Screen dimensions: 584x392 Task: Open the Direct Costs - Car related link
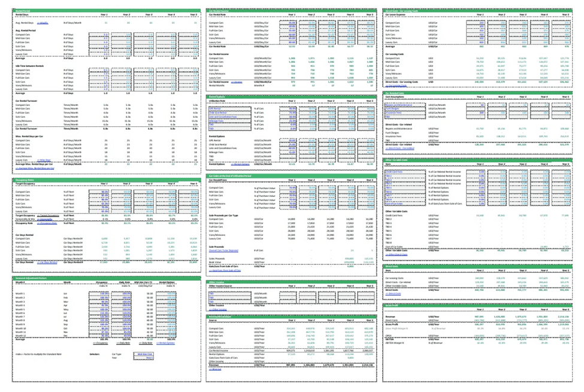click(400, 148)
